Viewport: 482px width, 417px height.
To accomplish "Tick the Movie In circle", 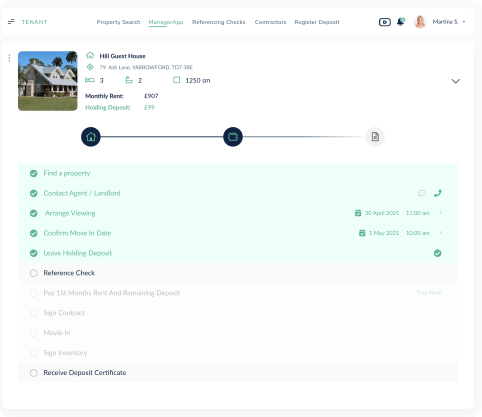I will point(34,333).
